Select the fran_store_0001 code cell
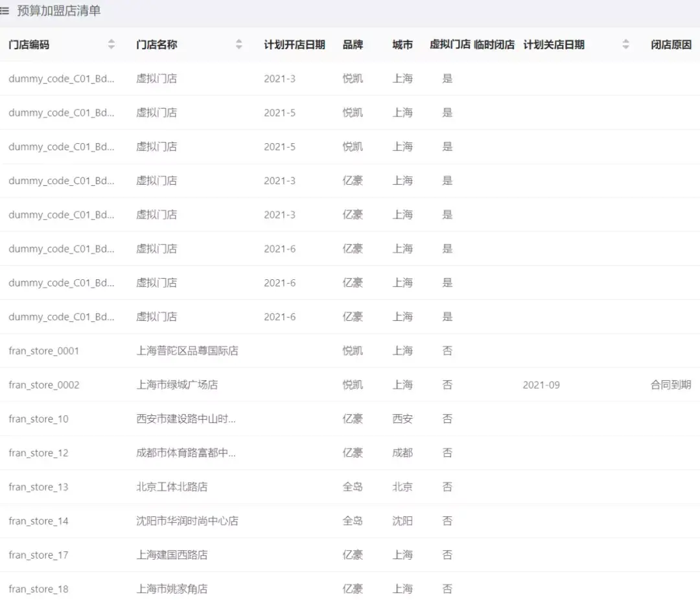Viewport: 700px width, 600px height. (44, 351)
